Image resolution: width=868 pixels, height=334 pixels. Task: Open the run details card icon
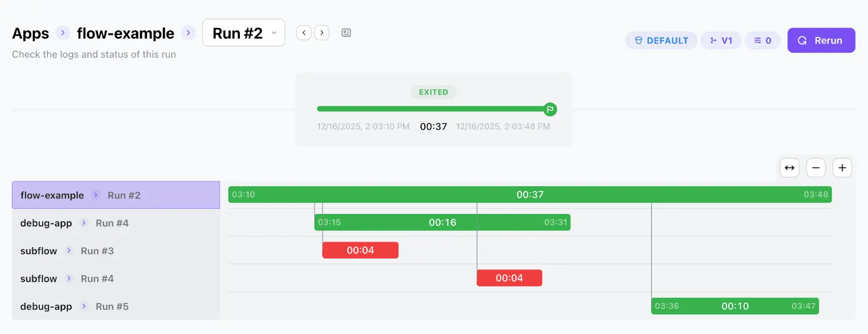click(346, 33)
